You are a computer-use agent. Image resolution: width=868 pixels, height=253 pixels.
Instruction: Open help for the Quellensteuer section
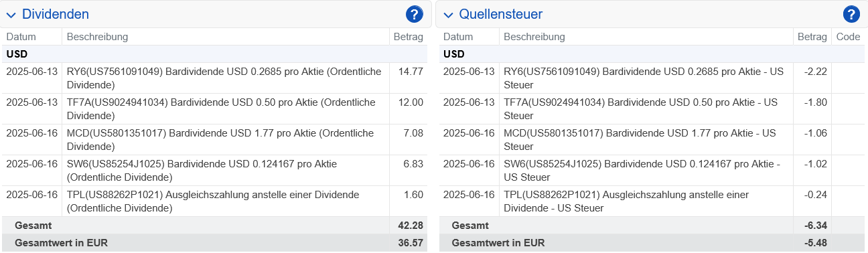click(x=851, y=14)
